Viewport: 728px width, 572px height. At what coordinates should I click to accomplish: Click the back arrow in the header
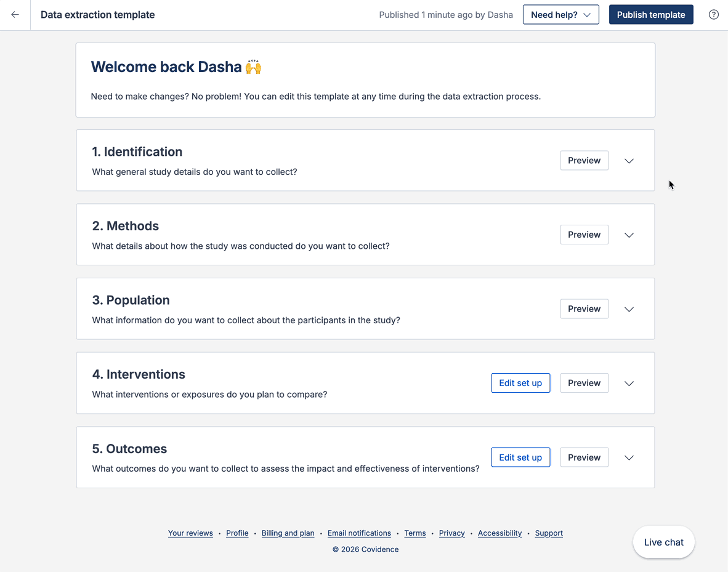pos(15,14)
